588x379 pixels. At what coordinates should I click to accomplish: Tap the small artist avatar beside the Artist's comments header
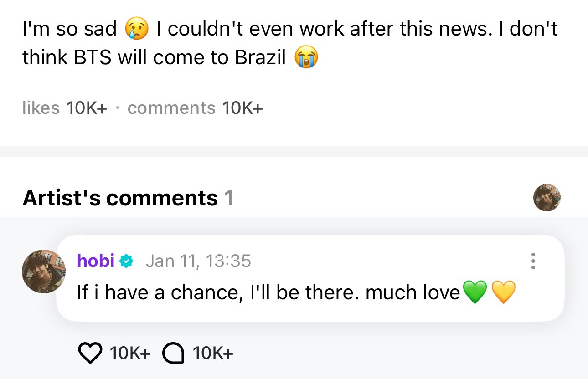pyautogui.click(x=547, y=198)
